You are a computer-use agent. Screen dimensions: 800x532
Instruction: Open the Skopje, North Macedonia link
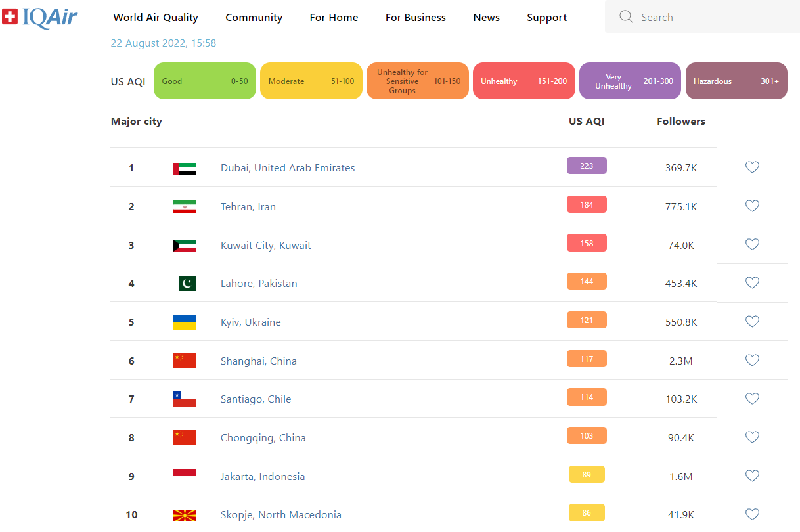pyautogui.click(x=281, y=514)
